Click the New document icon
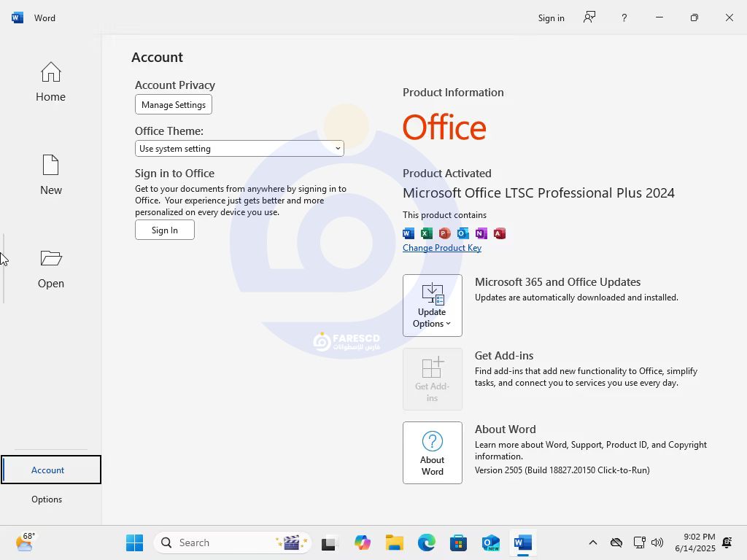 (50, 166)
